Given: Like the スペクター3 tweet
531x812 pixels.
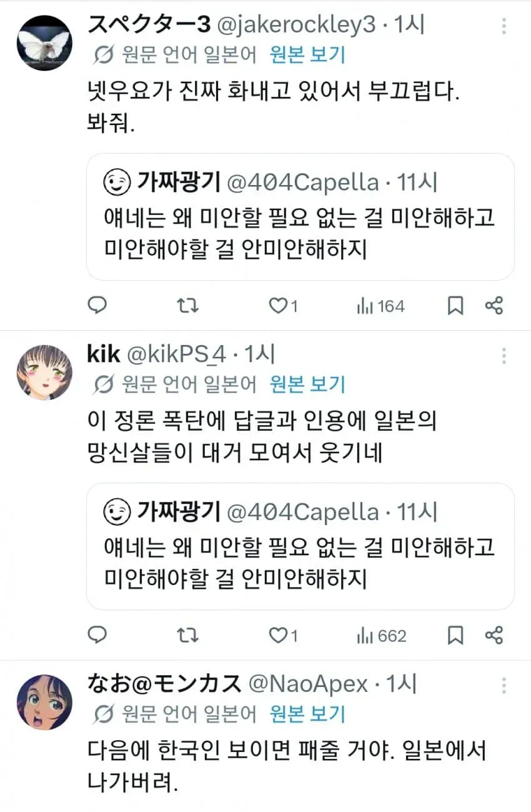Looking at the screenshot, I should point(283,306).
